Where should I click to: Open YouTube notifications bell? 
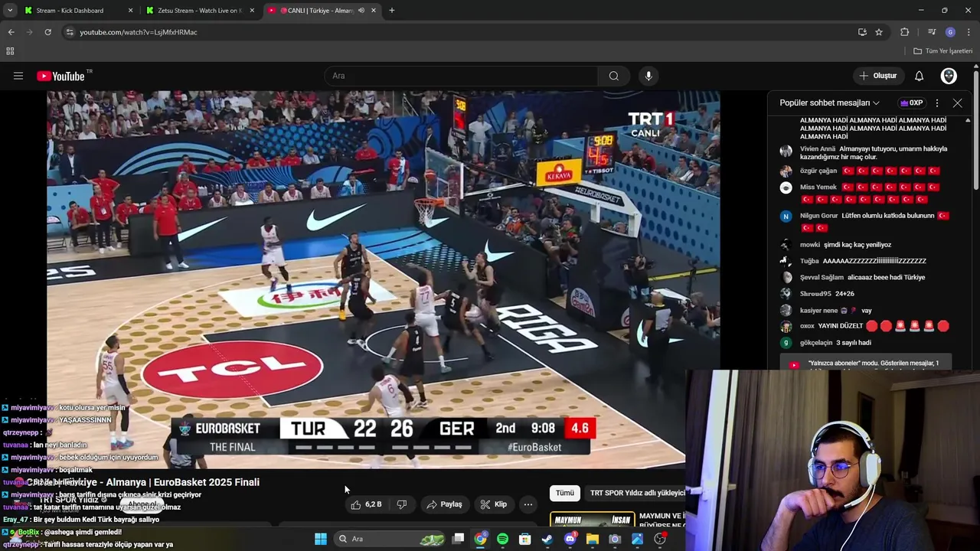point(920,76)
